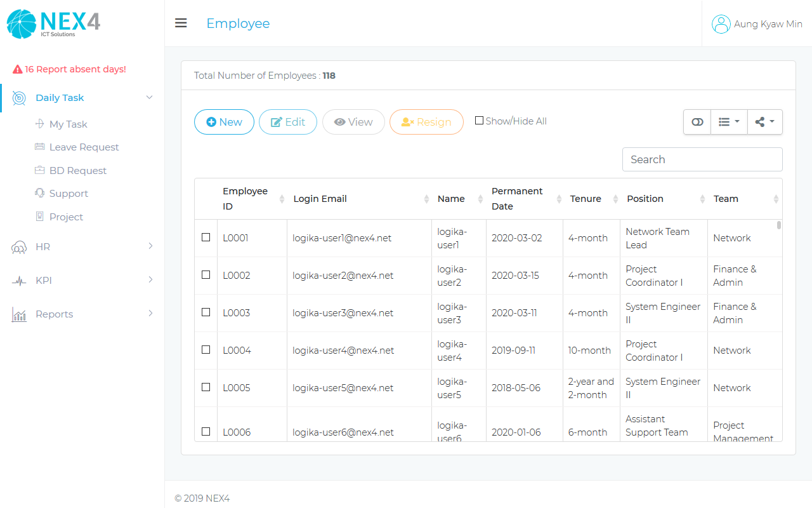Click into the Search input field
812x508 pixels.
(702, 159)
